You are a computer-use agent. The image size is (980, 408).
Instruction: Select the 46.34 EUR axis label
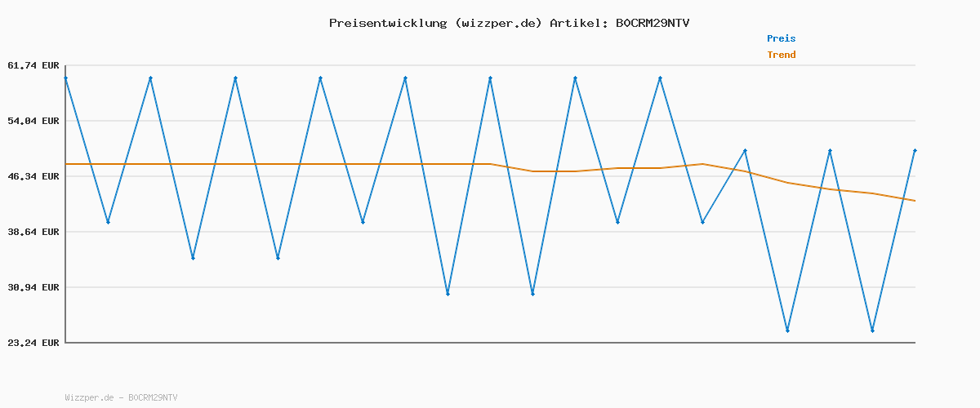[x=33, y=176]
